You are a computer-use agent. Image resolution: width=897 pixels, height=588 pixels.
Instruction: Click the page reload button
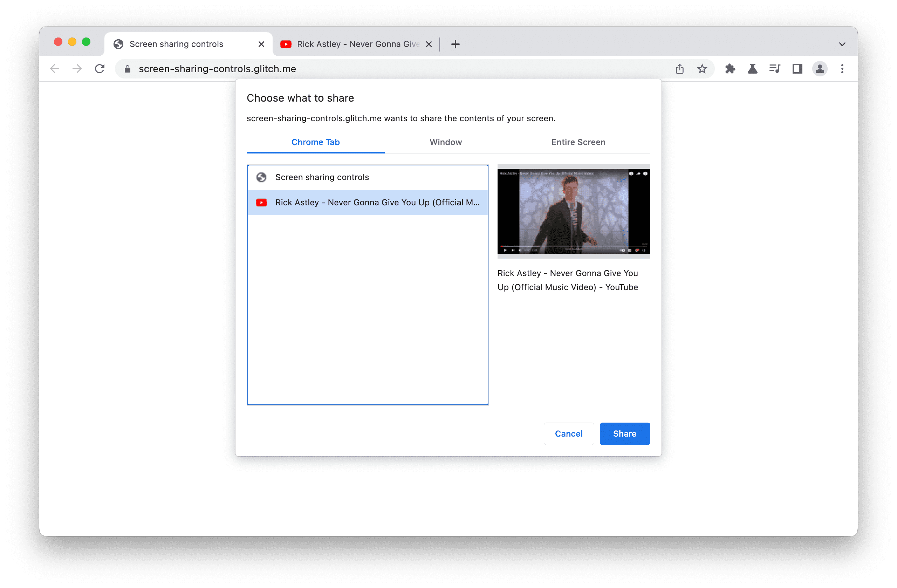(x=101, y=68)
